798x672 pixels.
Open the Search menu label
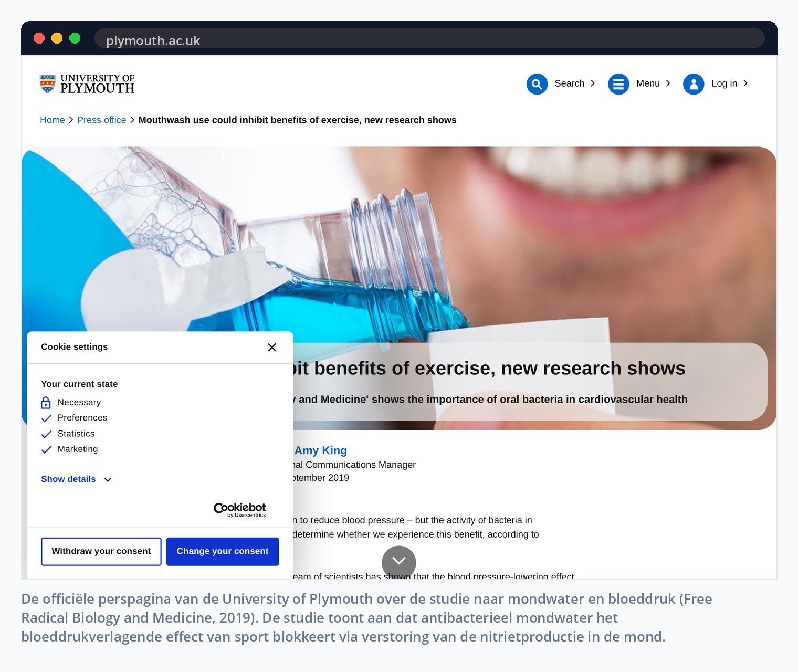(570, 83)
